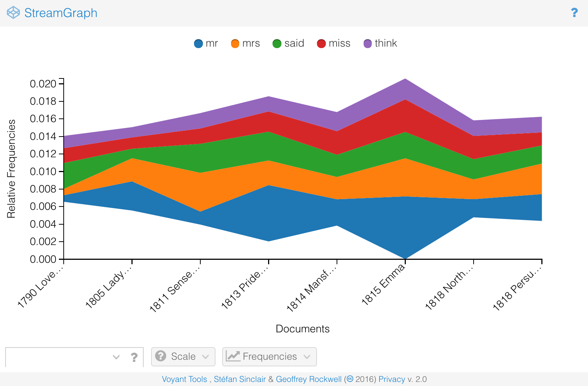Toggle the 'mr' legend series
Screen dimensions: 588x386
coord(206,44)
